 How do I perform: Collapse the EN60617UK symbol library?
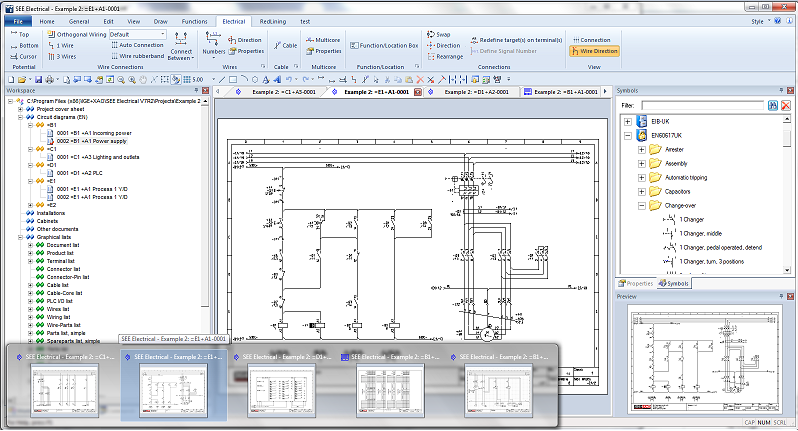click(628, 136)
